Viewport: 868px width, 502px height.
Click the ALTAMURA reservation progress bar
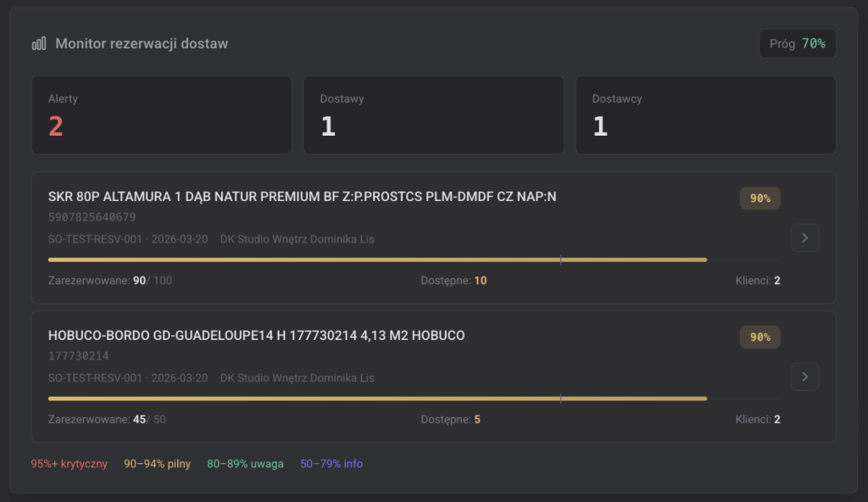[377, 259]
